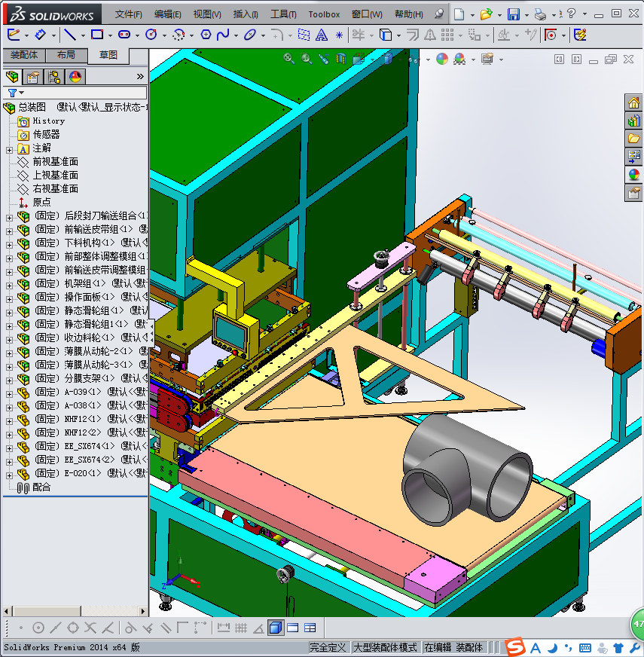Select the sketch Text tool
The width and height of the screenshot is (644, 657).
point(322,35)
